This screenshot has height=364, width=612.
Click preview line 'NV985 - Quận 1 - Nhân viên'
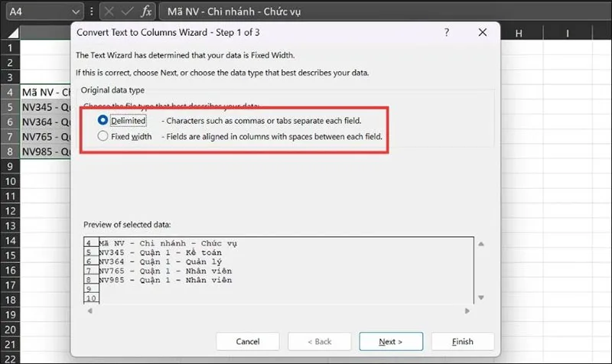[x=165, y=280]
